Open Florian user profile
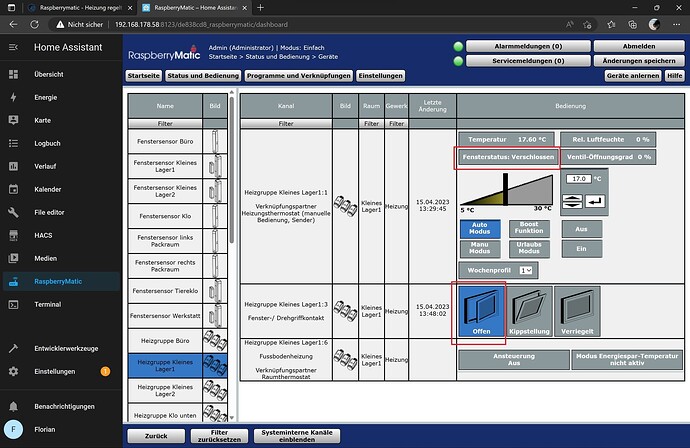This screenshot has height=448, width=690. [44, 429]
